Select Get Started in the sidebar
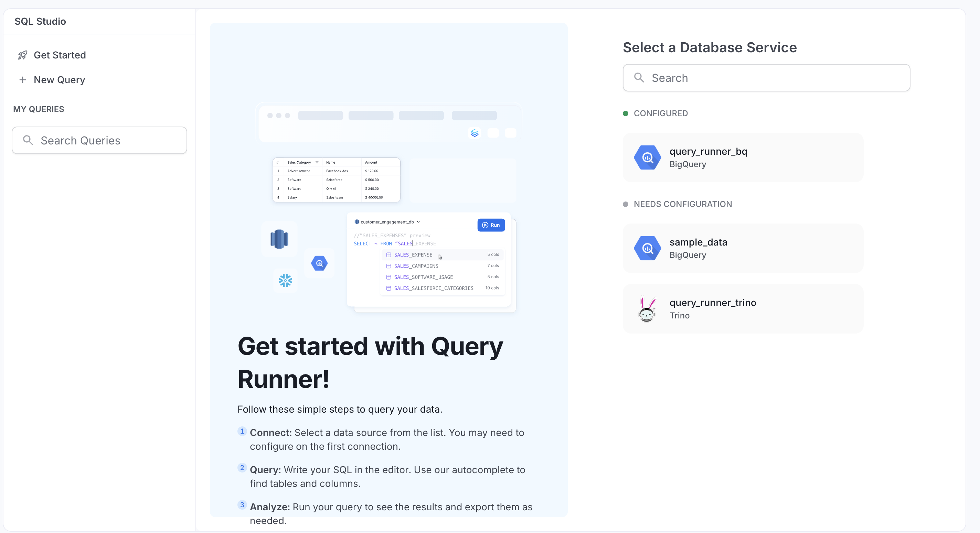The image size is (980, 533). pyautogui.click(x=60, y=55)
